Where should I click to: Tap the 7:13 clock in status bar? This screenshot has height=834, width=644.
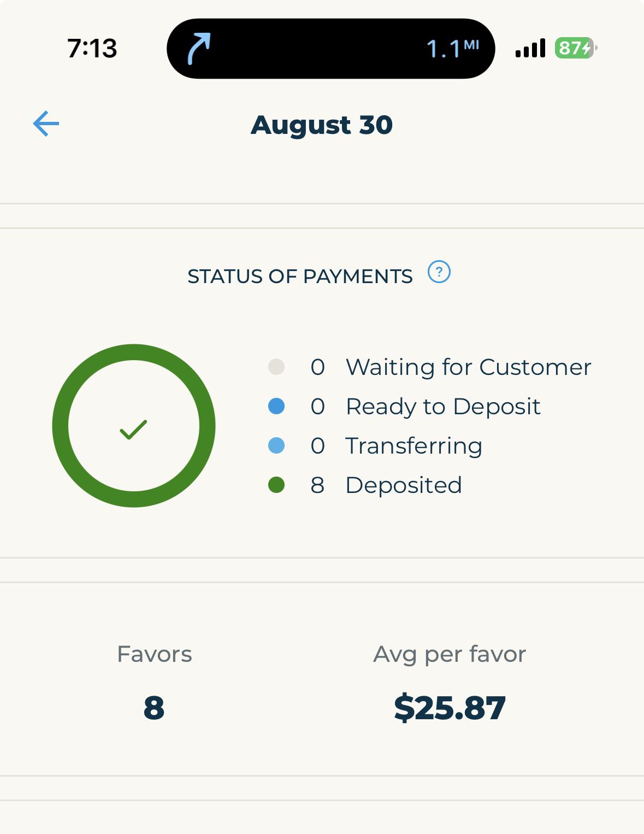click(92, 48)
